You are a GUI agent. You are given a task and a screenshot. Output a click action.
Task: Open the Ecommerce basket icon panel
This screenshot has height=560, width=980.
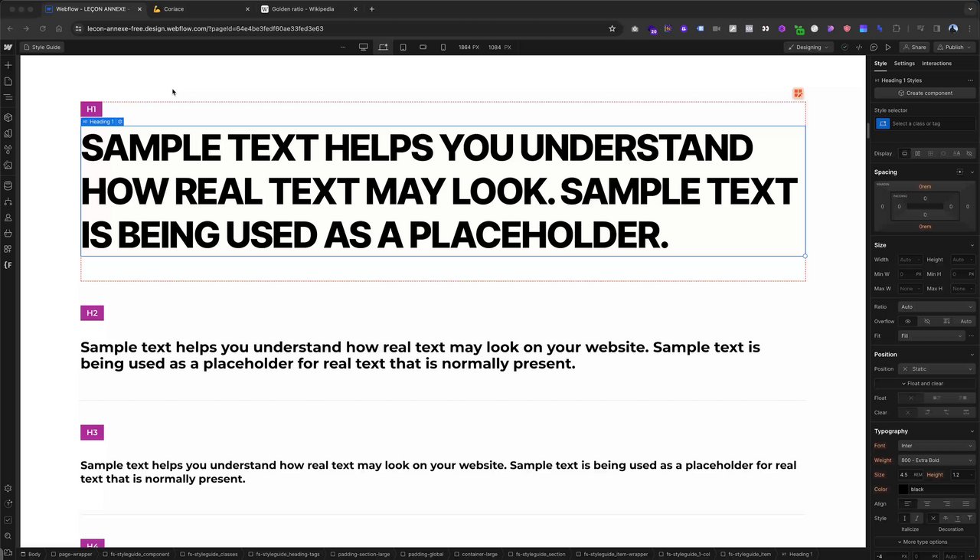(x=8, y=234)
